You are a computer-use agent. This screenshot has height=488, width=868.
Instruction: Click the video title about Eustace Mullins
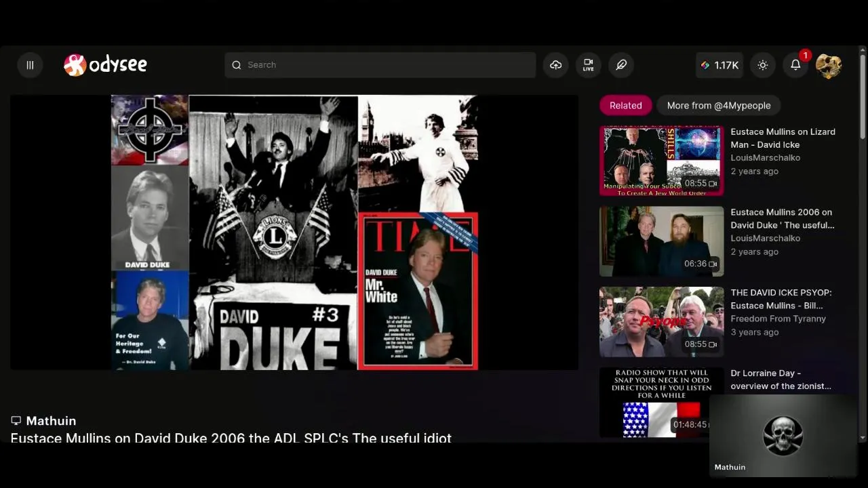(231, 438)
